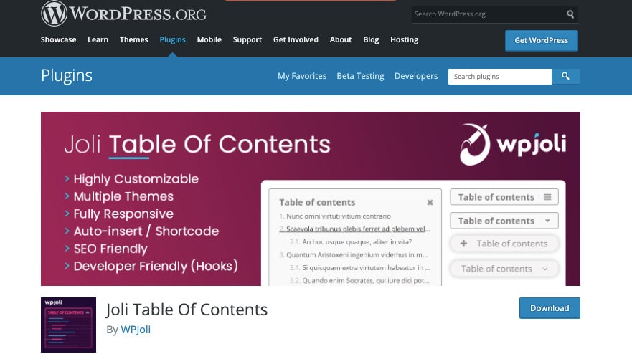Go to Themes section
The width and height of the screenshot is (632, 364).
point(134,39)
